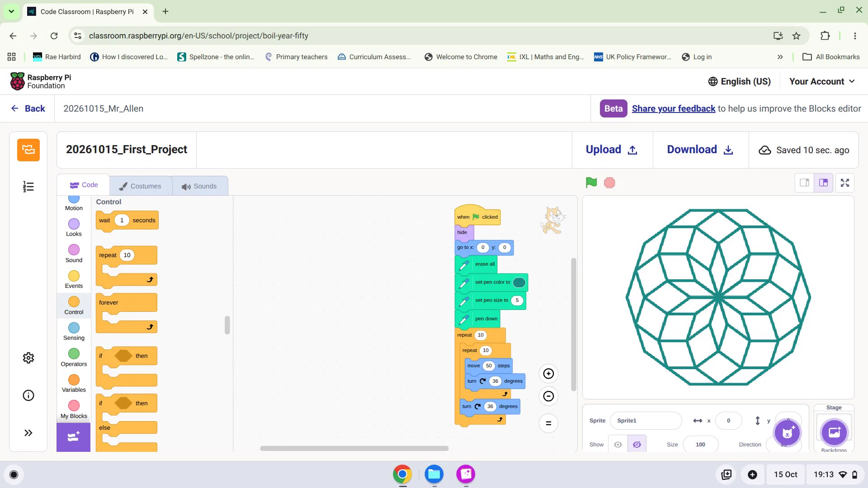Select the Sensing block category

(x=74, y=332)
